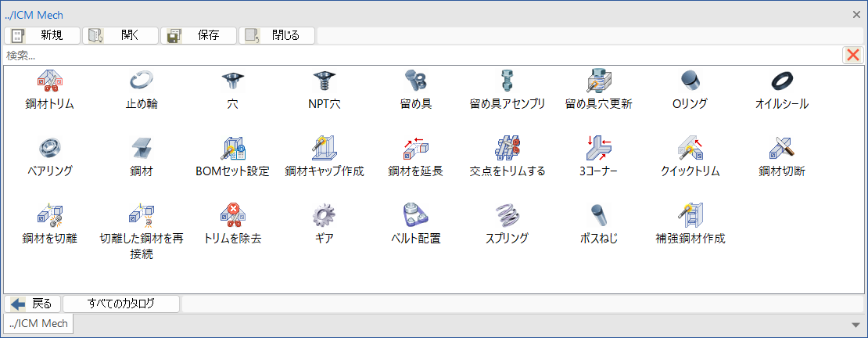This screenshot has height=338, width=868.
Task: Open the 鋼材トリム tool
Action: (x=49, y=81)
